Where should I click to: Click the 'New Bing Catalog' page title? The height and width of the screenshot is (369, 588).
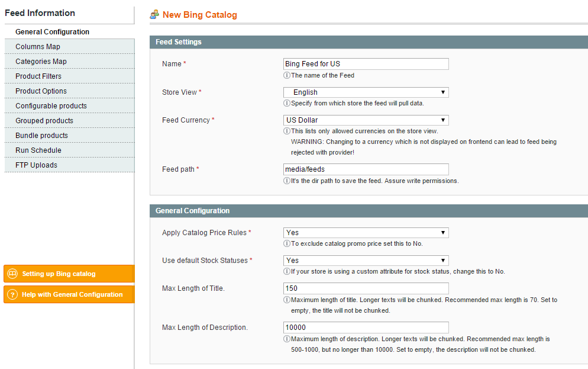pyautogui.click(x=199, y=15)
